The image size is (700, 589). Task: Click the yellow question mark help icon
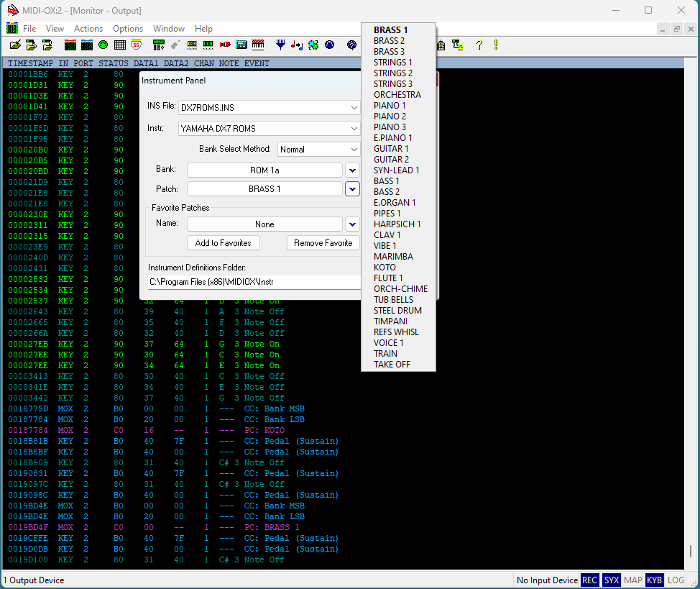click(479, 45)
